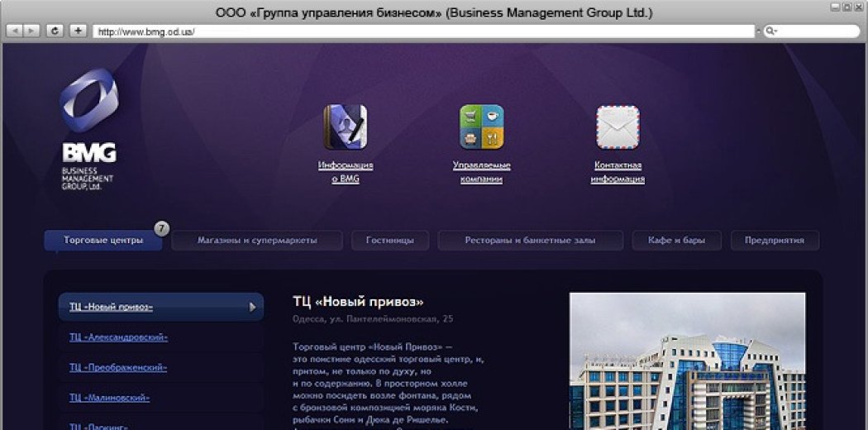
Task: Select the Кафе и бары tab
Action: (676, 241)
